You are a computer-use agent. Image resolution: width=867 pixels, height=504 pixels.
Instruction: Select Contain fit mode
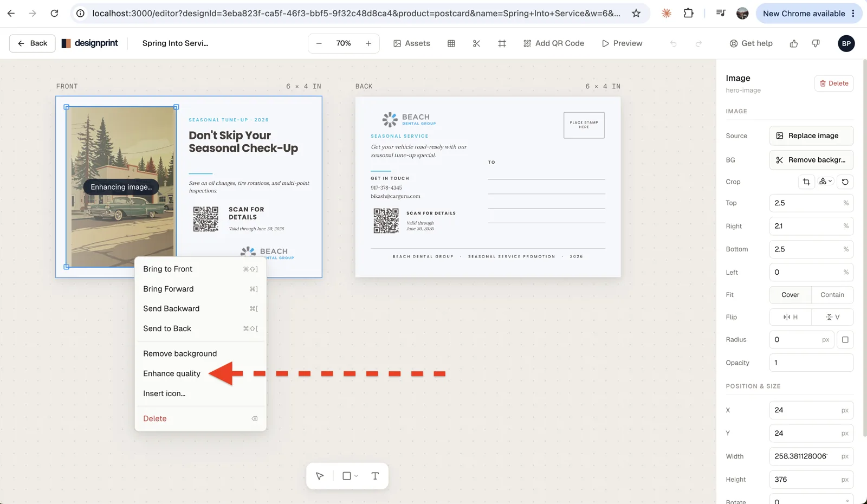(x=832, y=295)
